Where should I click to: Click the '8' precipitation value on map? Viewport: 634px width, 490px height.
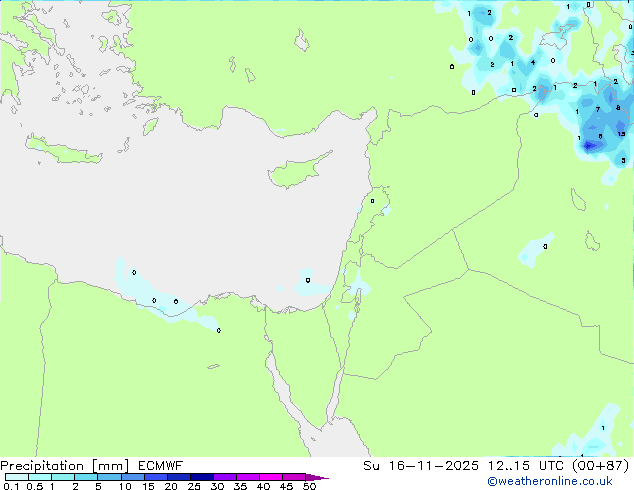coord(618,108)
